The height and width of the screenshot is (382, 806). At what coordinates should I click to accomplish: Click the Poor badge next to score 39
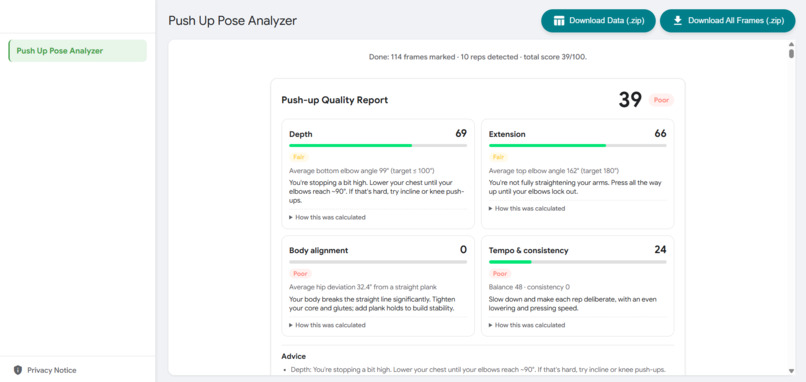tap(661, 100)
